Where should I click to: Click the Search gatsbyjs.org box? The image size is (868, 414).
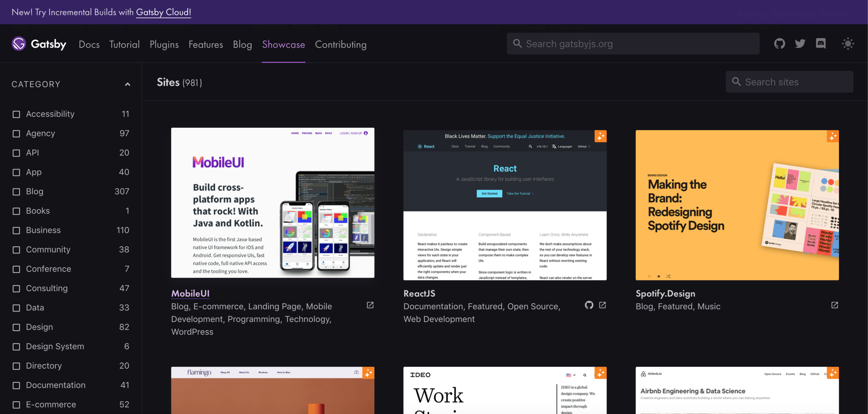[x=633, y=44]
